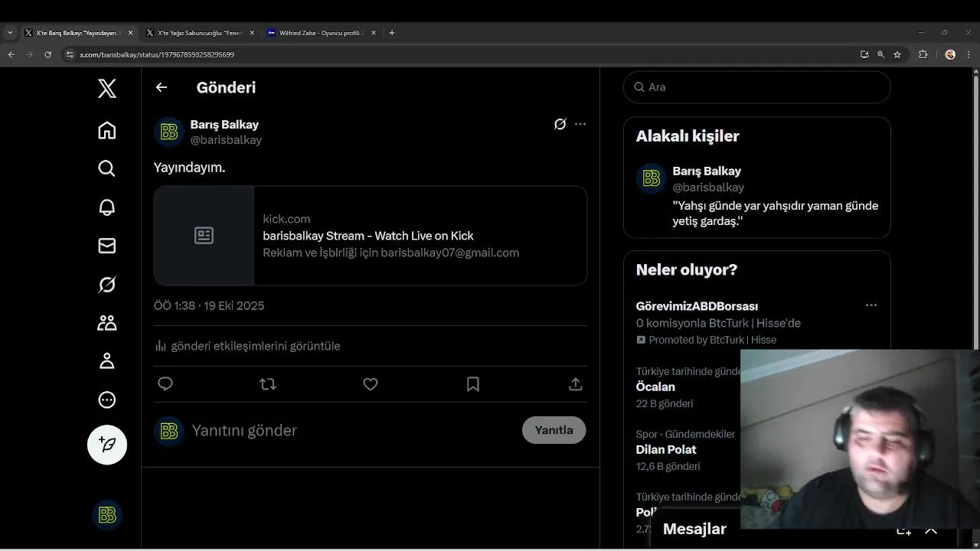Screen dimensions: 980x551
Task: Click the reply speech bubble icon
Action: (x=165, y=384)
